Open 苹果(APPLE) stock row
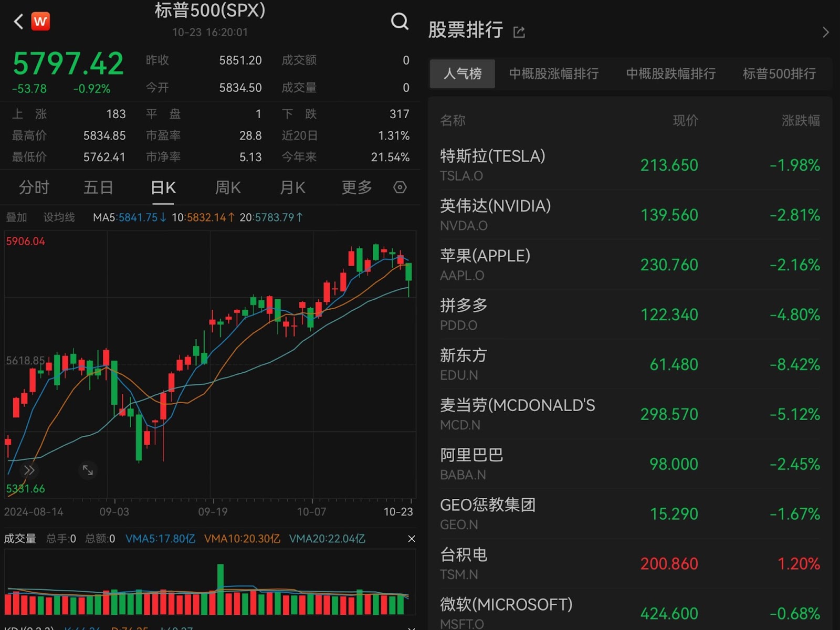 (630, 265)
